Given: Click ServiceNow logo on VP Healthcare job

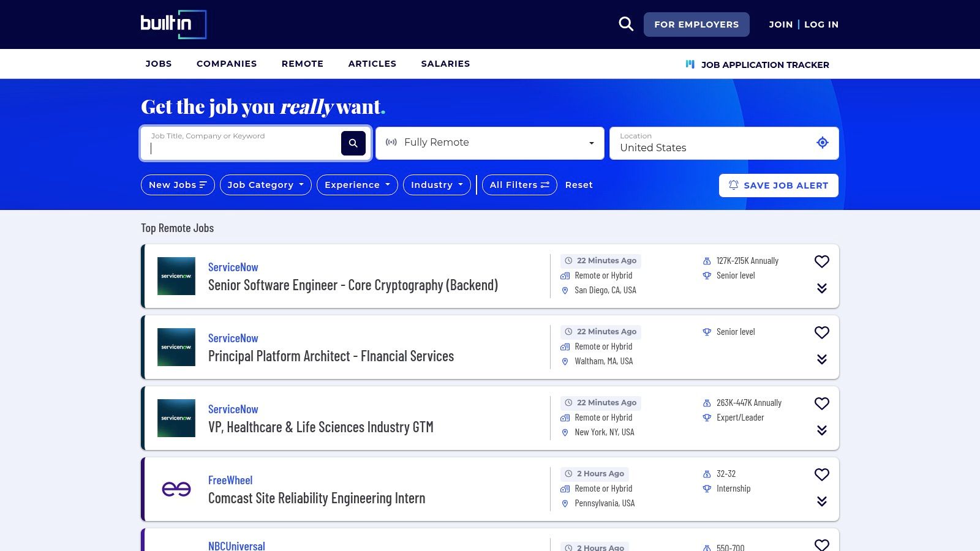Looking at the screenshot, I should [176, 418].
